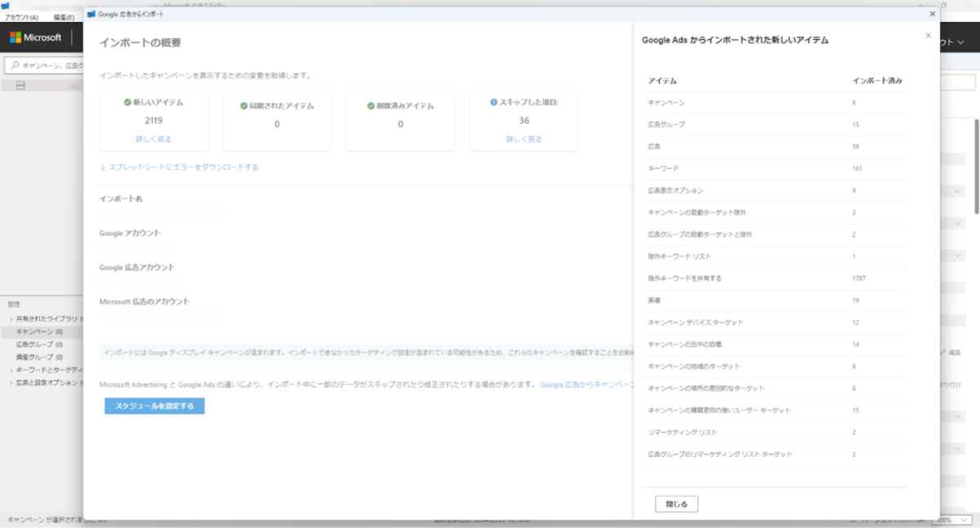Click the 広告グループ row in the imported items table

[776, 125]
